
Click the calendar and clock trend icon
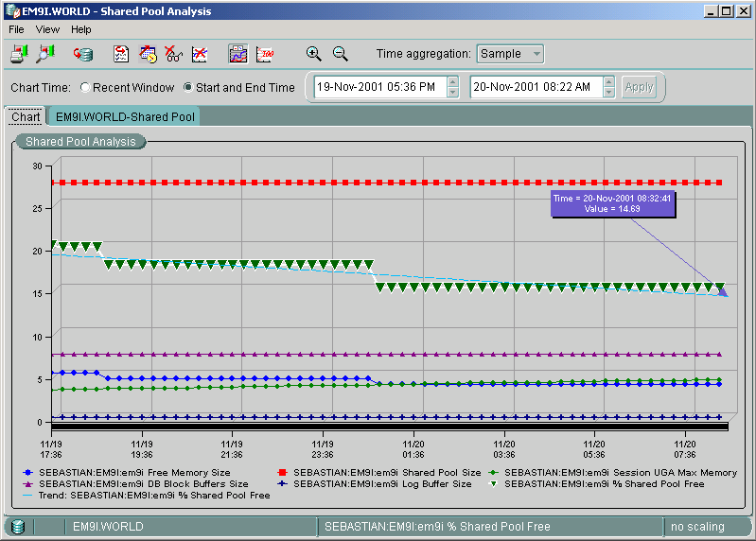point(148,54)
